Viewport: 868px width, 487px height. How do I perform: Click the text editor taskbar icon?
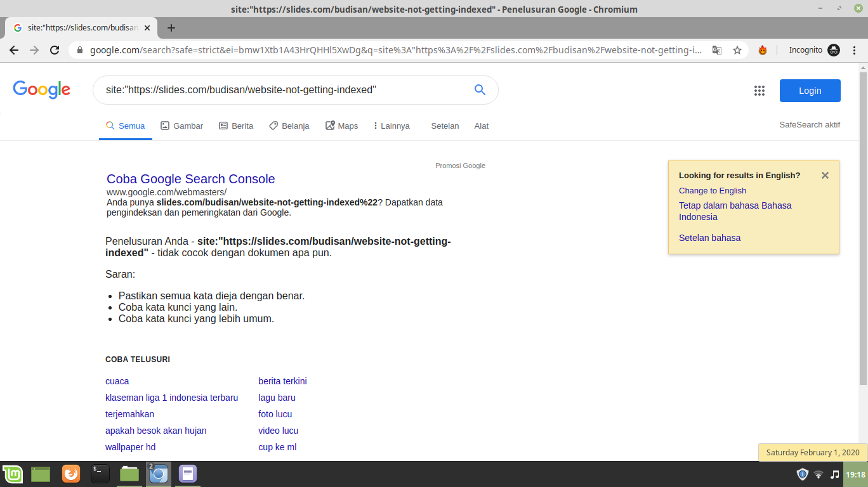(188, 474)
